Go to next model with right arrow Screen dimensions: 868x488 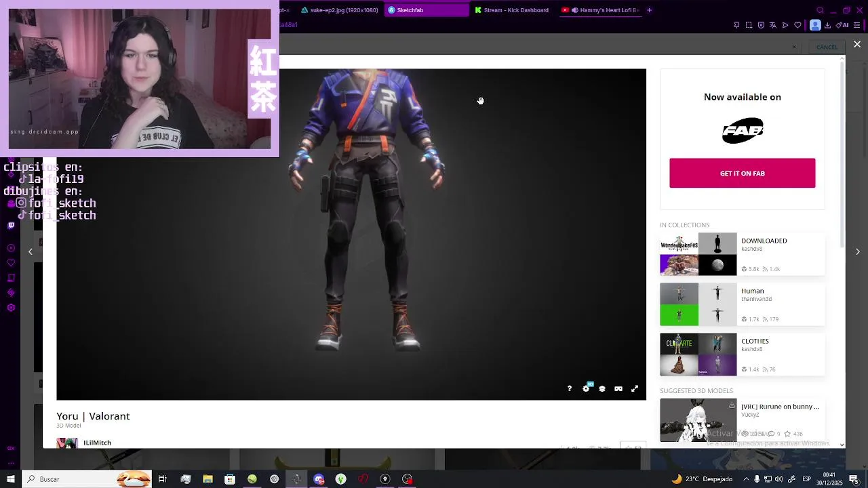pos(858,251)
